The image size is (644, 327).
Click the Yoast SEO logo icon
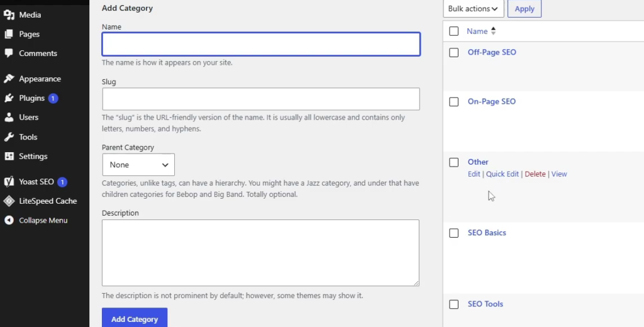pos(9,182)
